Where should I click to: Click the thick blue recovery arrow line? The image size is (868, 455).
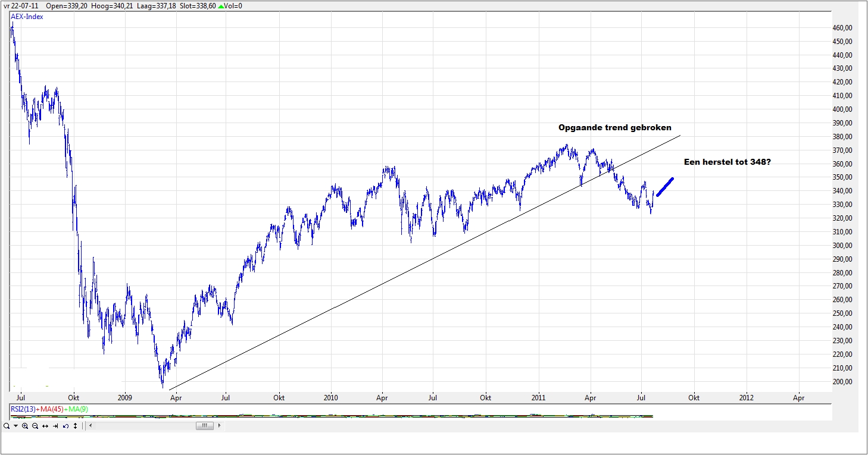(665, 187)
